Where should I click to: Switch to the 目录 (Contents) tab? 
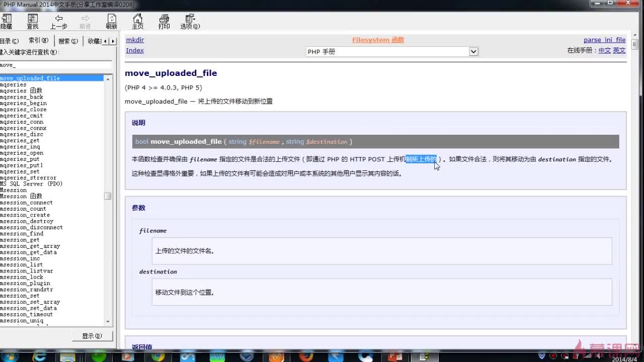[9, 41]
